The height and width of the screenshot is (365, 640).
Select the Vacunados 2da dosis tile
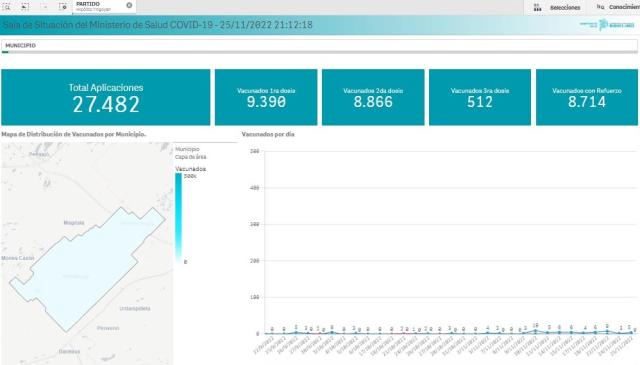pos(373,97)
